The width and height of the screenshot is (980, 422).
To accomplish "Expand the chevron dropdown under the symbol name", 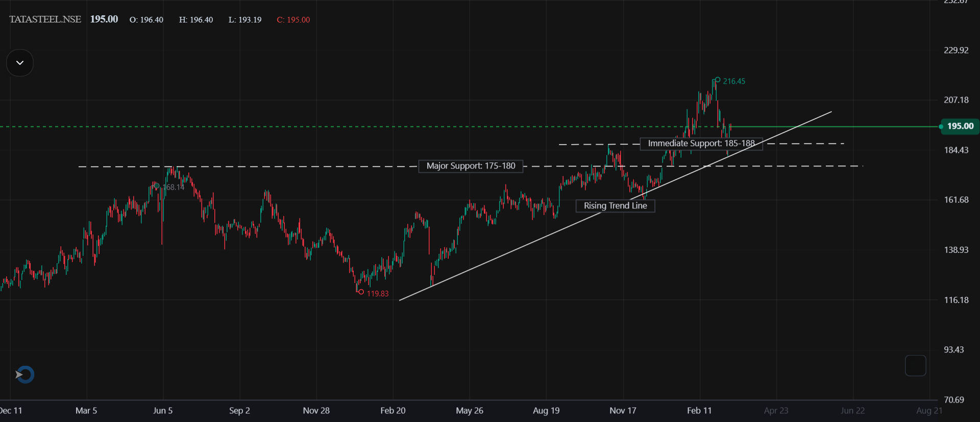I will click(20, 63).
